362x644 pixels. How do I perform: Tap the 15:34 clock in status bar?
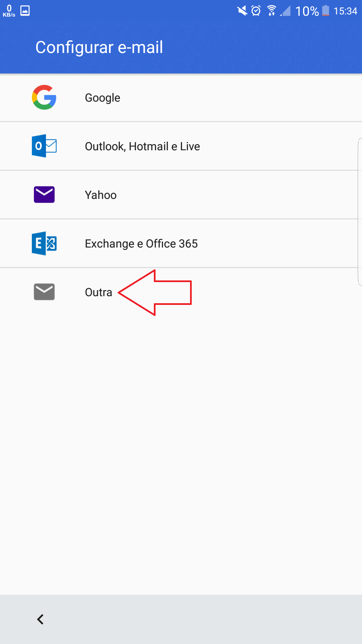[x=345, y=11]
